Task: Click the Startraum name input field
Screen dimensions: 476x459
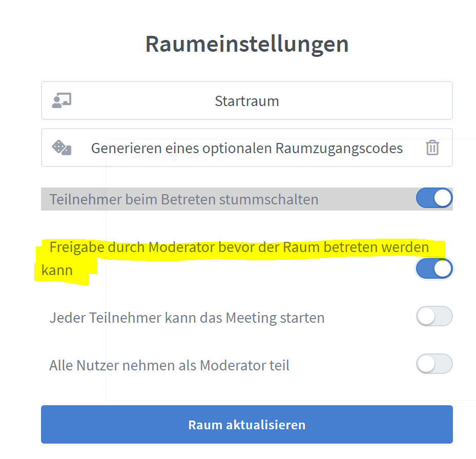Action: tap(246, 100)
